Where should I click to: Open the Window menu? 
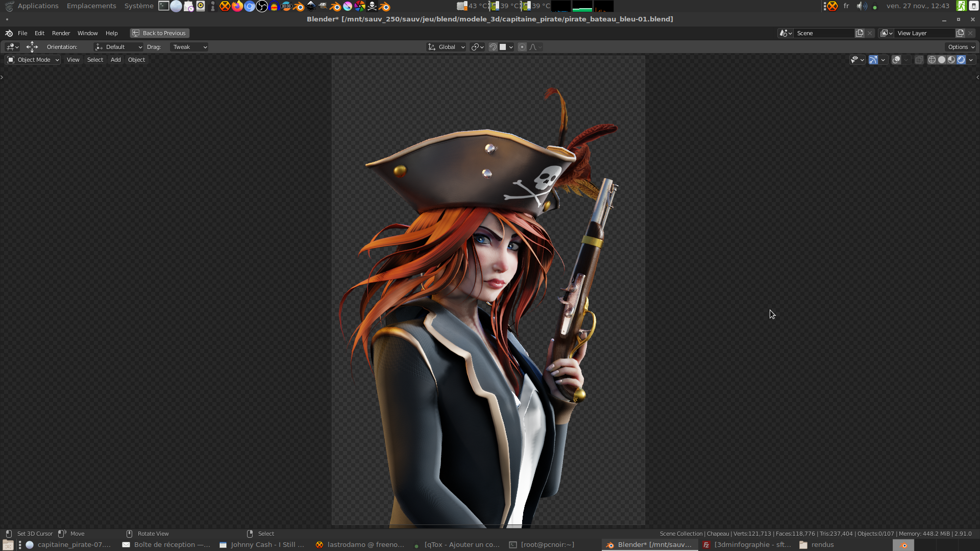(x=87, y=33)
